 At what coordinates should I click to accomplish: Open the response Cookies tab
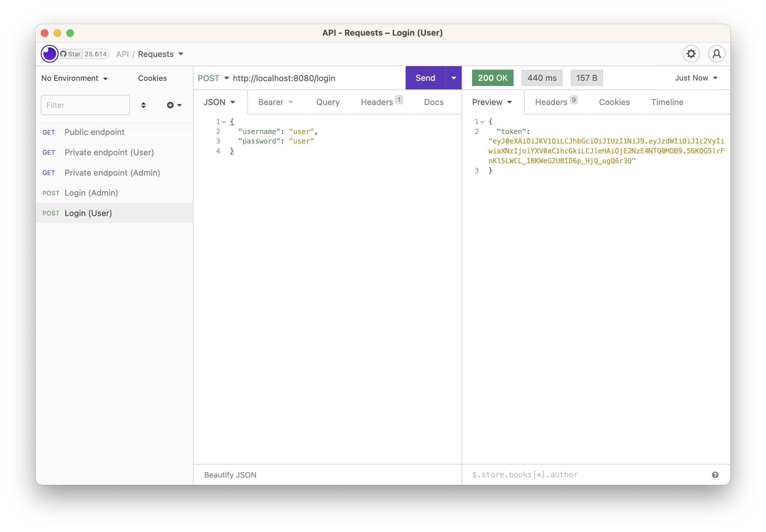(x=614, y=102)
